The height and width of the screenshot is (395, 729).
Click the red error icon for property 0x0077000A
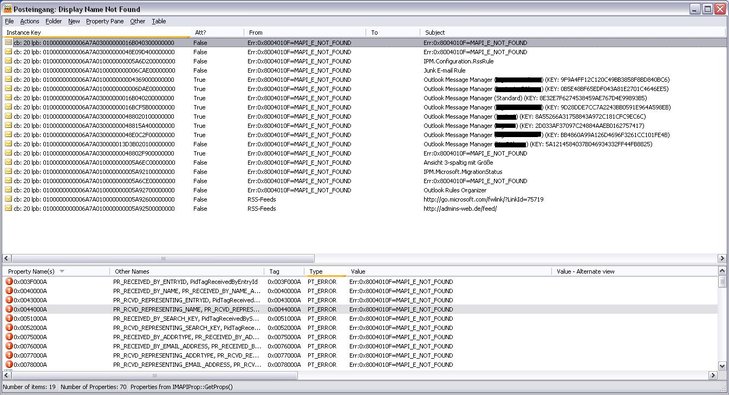point(9,356)
